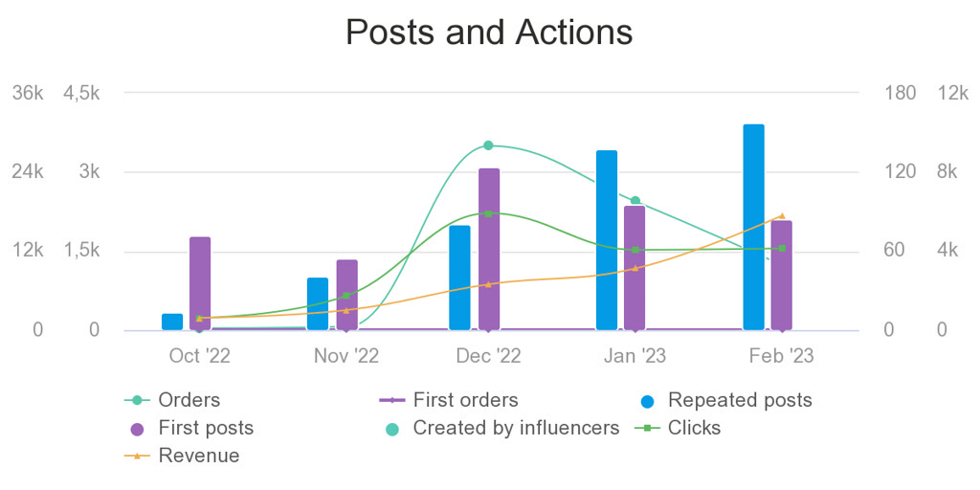Click the purple Oct '22 First posts bar
Image resolution: width=980 pixels, height=490 pixels.
tap(200, 283)
